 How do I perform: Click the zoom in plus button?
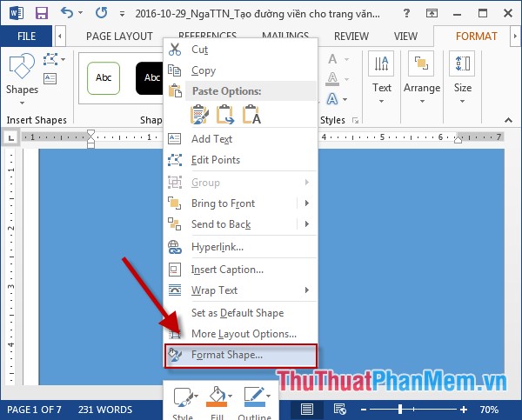464,410
